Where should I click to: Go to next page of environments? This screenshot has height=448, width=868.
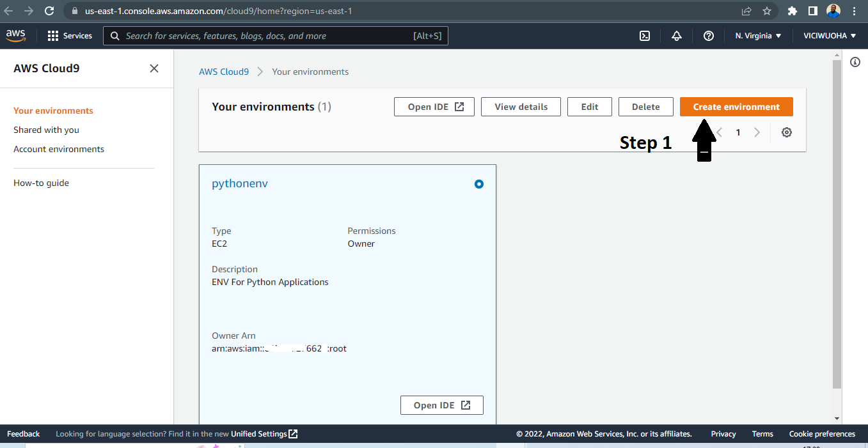[757, 132]
